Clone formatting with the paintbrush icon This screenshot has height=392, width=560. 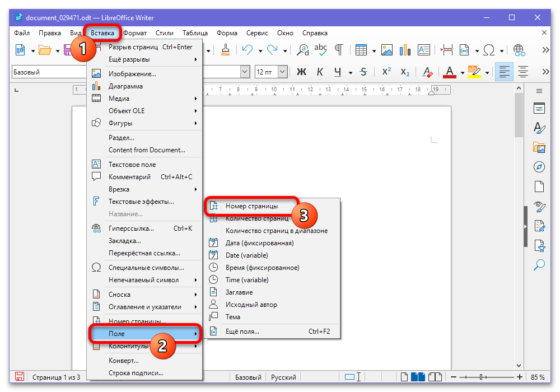pos(225,50)
